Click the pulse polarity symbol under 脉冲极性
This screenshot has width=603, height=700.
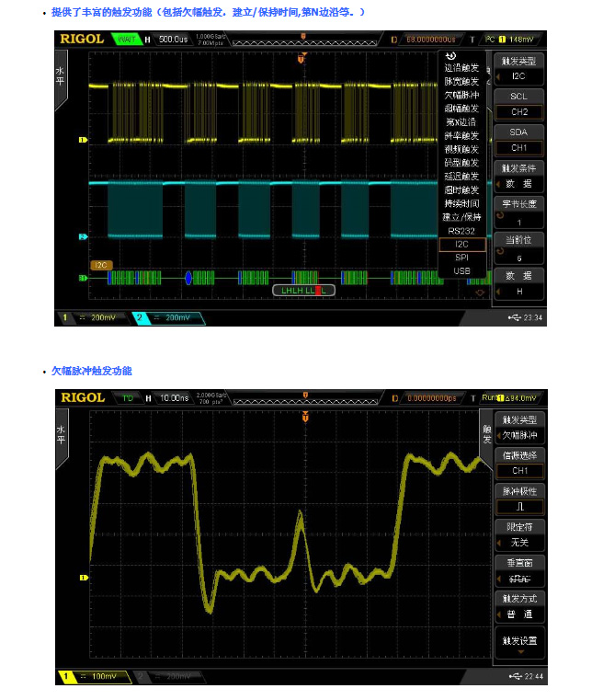pos(519,507)
